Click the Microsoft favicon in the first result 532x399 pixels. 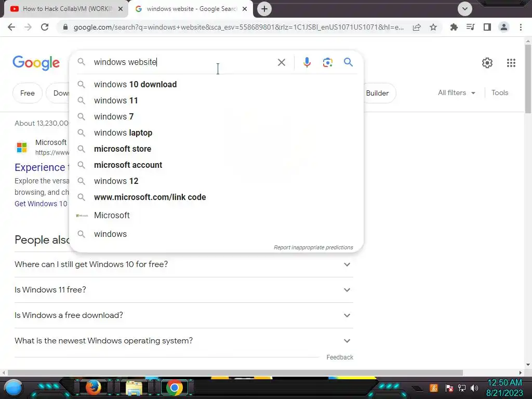pyautogui.click(x=22, y=147)
